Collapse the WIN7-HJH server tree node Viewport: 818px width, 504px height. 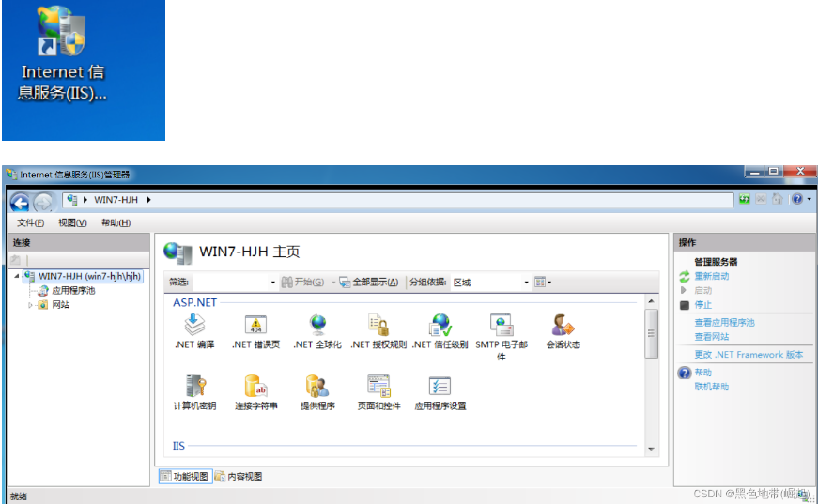pyautogui.click(x=16, y=276)
